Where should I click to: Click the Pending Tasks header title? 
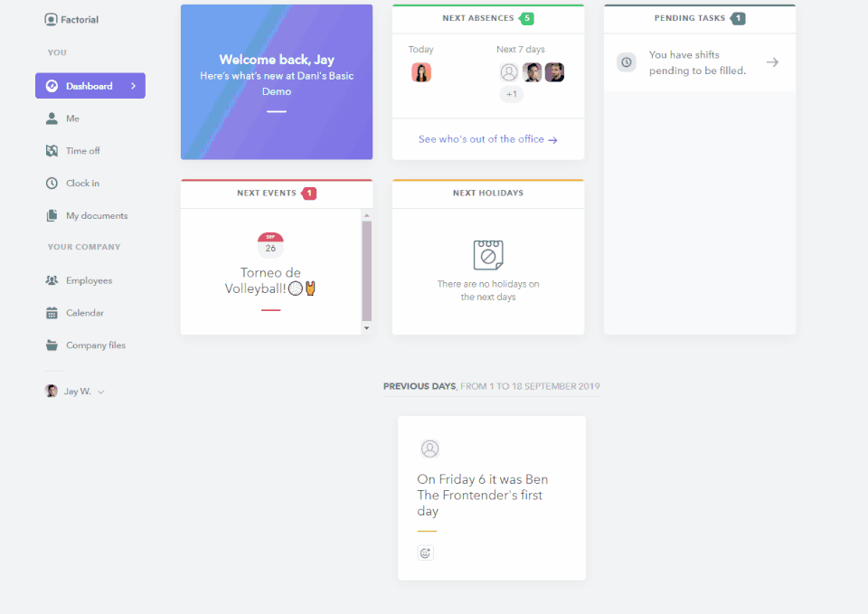pos(689,18)
